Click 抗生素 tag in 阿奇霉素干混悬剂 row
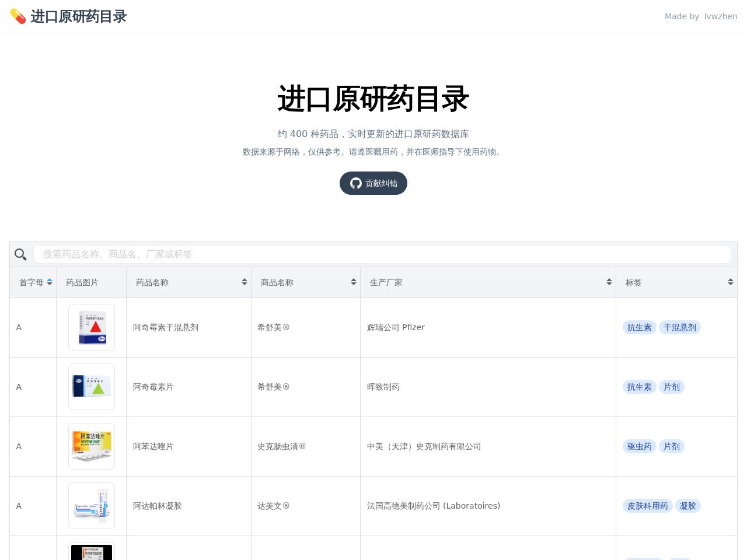This screenshot has height=560, width=747. point(640,327)
